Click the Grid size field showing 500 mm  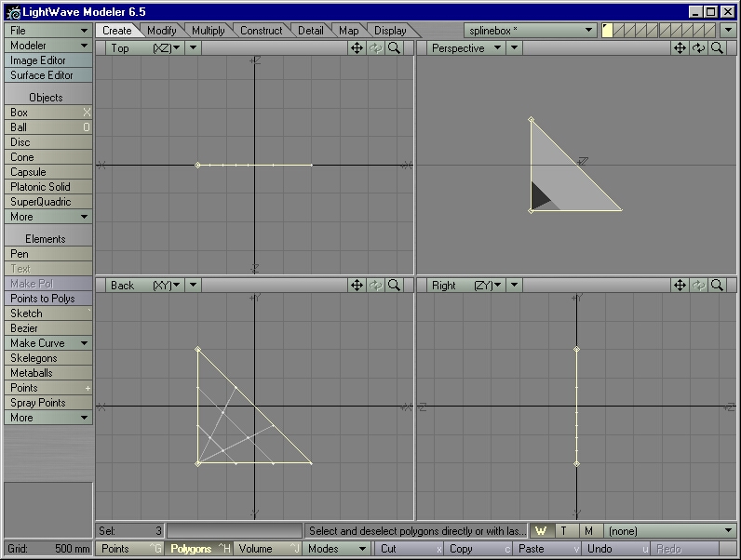pos(47,549)
